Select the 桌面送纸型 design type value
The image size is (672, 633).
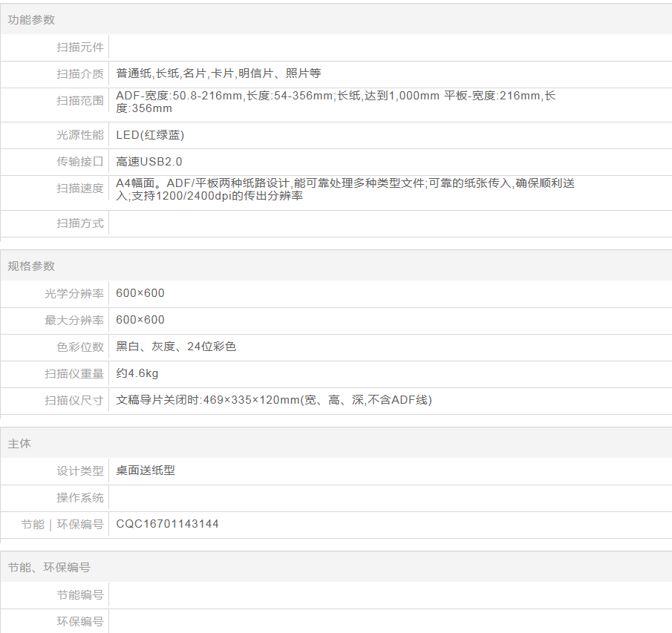pos(146,470)
